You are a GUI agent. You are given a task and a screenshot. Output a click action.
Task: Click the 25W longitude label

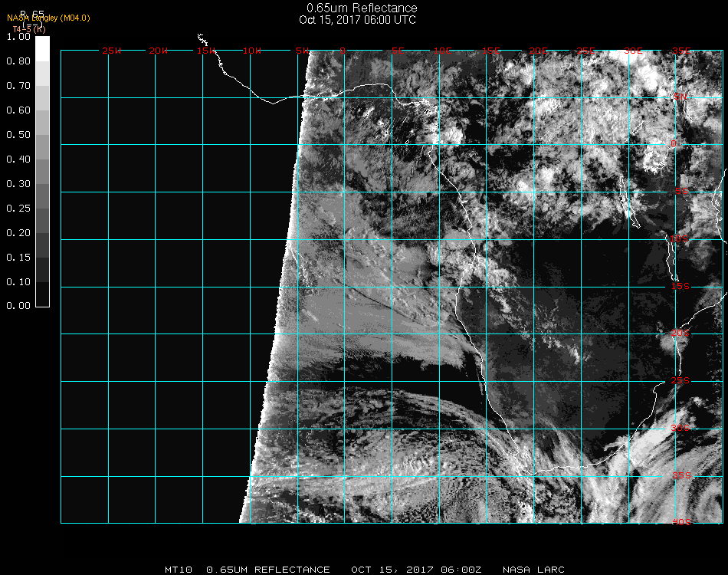(112, 51)
